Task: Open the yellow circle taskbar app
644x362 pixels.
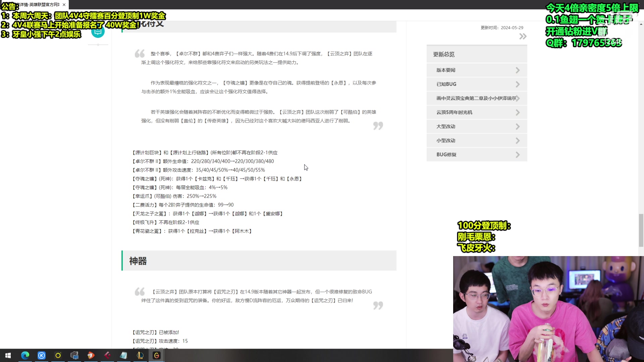Action: [58, 355]
